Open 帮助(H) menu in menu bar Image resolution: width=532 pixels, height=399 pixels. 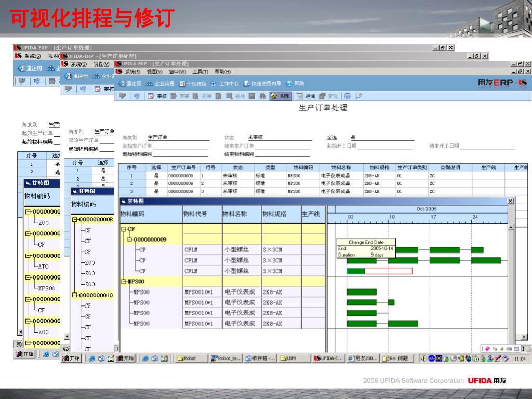pos(222,72)
